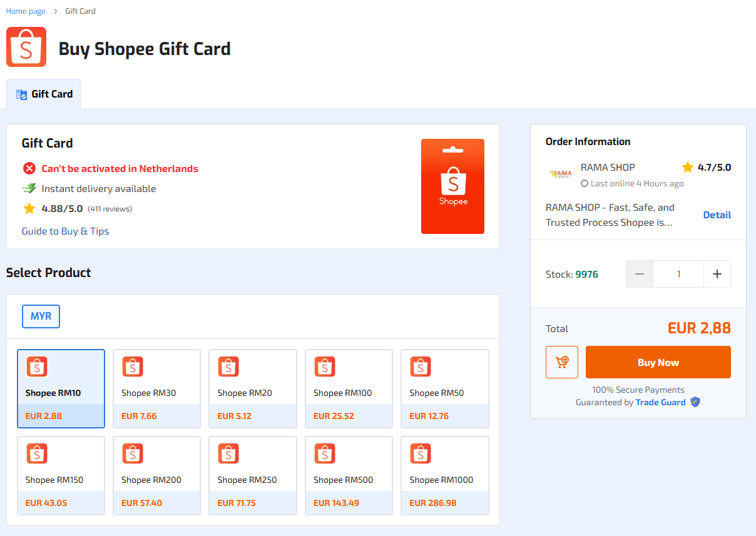Image resolution: width=756 pixels, height=536 pixels.
Task: Select the Shopee RM10 product card
Action: pyautogui.click(x=61, y=388)
